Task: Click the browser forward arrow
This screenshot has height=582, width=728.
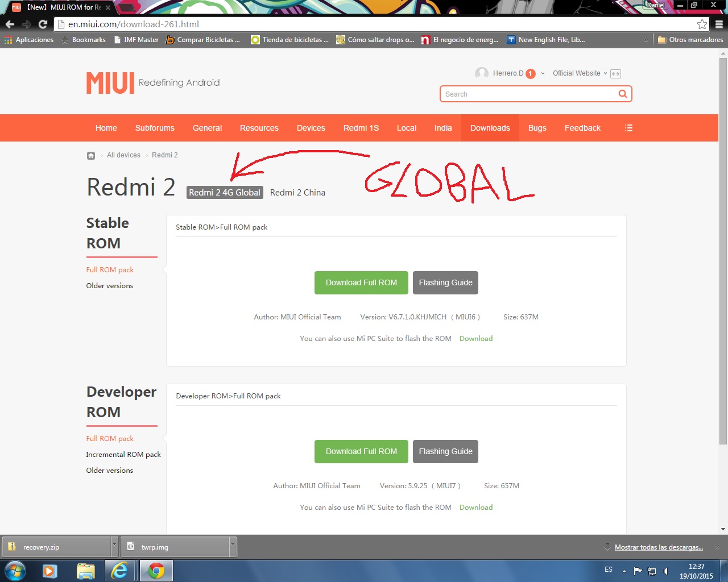Action: (x=26, y=24)
